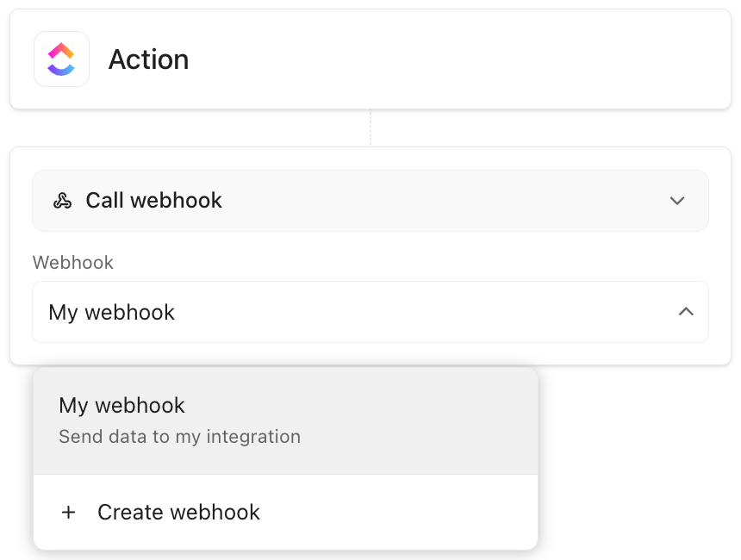Expand the action selector using the down chevron
This screenshot has width=741, height=560.
(x=677, y=200)
